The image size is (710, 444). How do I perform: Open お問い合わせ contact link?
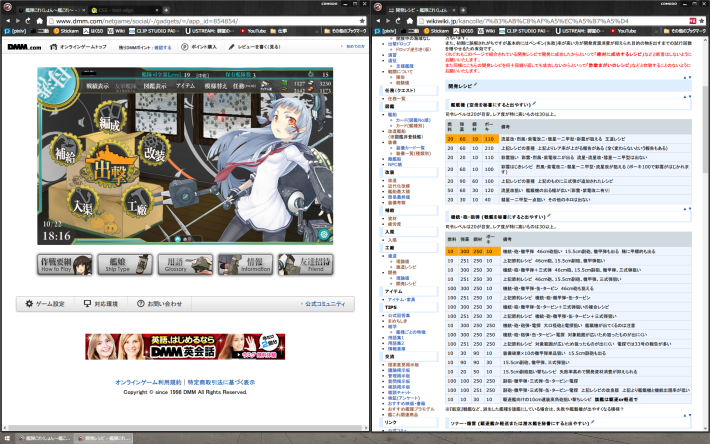(159, 304)
